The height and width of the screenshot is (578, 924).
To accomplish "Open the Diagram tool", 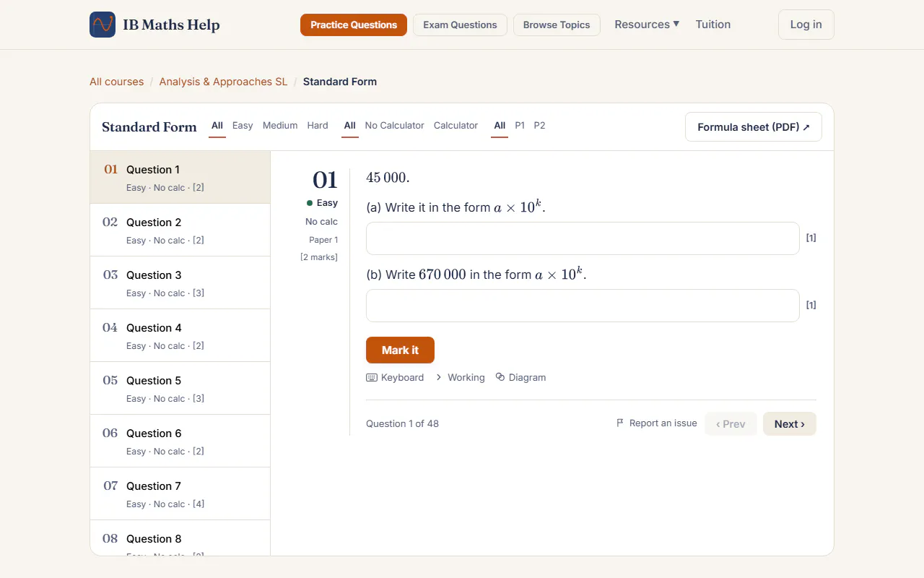I will pyautogui.click(x=520, y=377).
